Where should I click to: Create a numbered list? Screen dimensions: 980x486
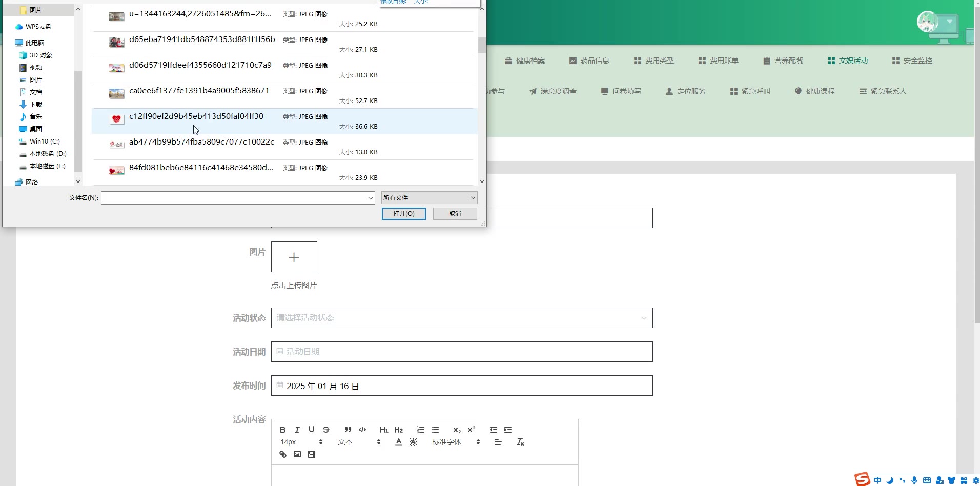(x=421, y=430)
